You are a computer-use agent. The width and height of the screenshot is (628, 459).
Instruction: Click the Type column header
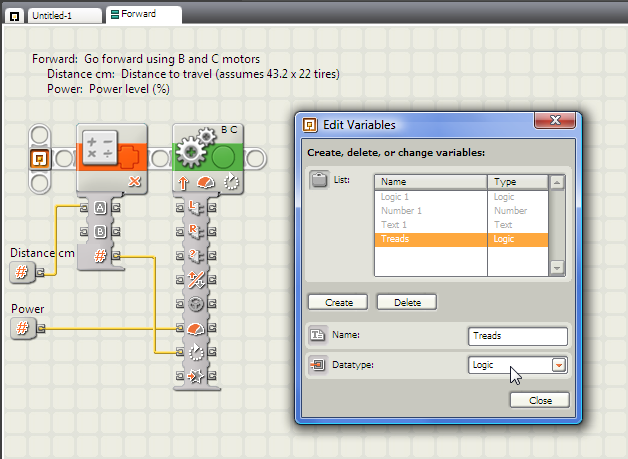pyautogui.click(x=518, y=182)
